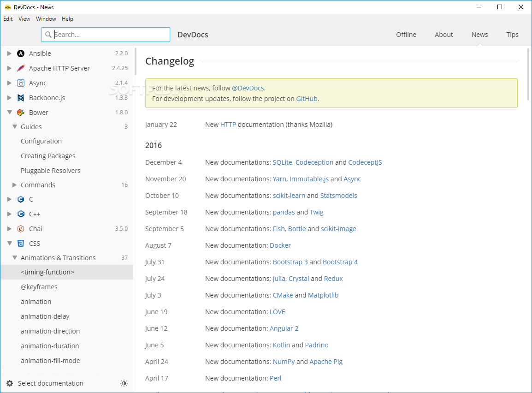Expand the Apache HTTP Server tree
Screen dimensions: 532x393
pyautogui.click(x=10, y=68)
